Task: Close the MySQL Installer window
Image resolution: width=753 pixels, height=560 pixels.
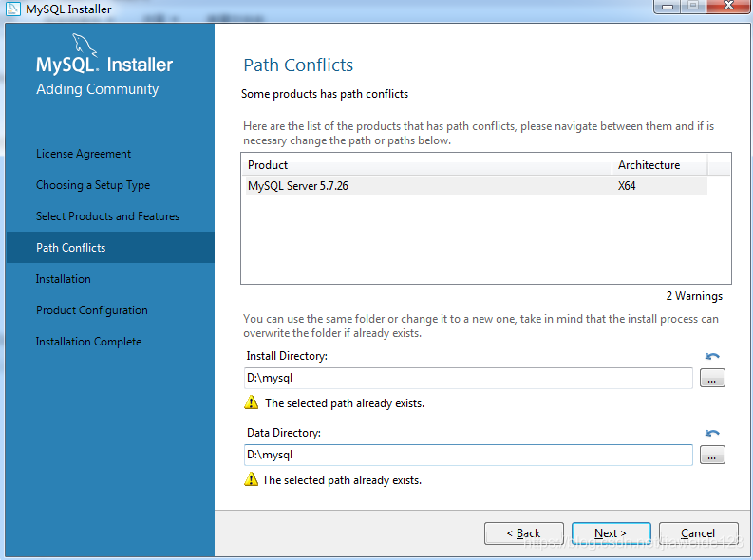Action: (728, 6)
